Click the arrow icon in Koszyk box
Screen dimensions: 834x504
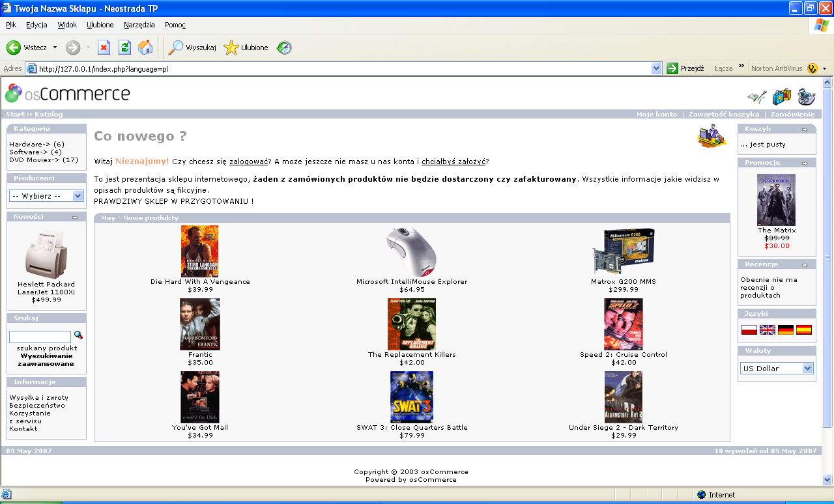click(805, 130)
